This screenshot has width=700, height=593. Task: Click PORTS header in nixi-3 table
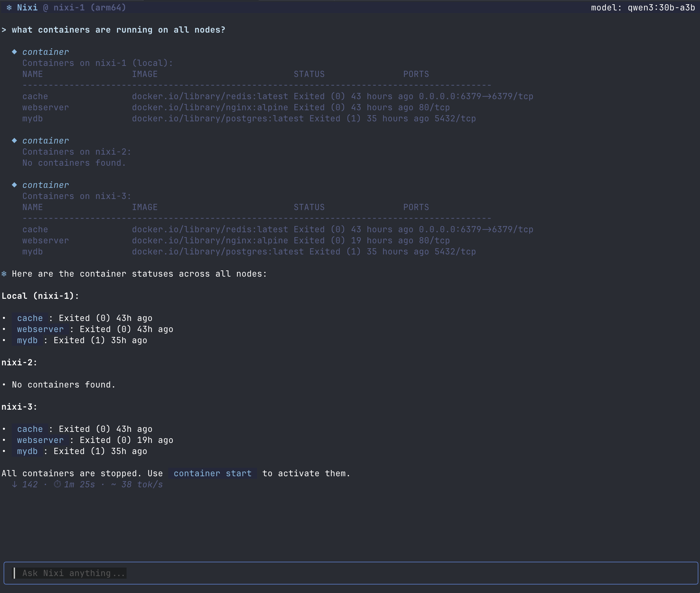click(416, 207)
